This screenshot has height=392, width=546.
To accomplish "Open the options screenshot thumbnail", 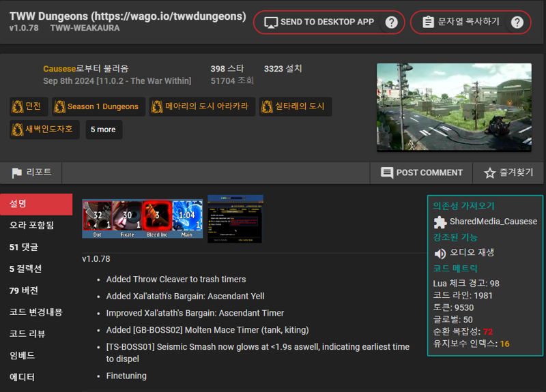I will click(x=235, y=219).
